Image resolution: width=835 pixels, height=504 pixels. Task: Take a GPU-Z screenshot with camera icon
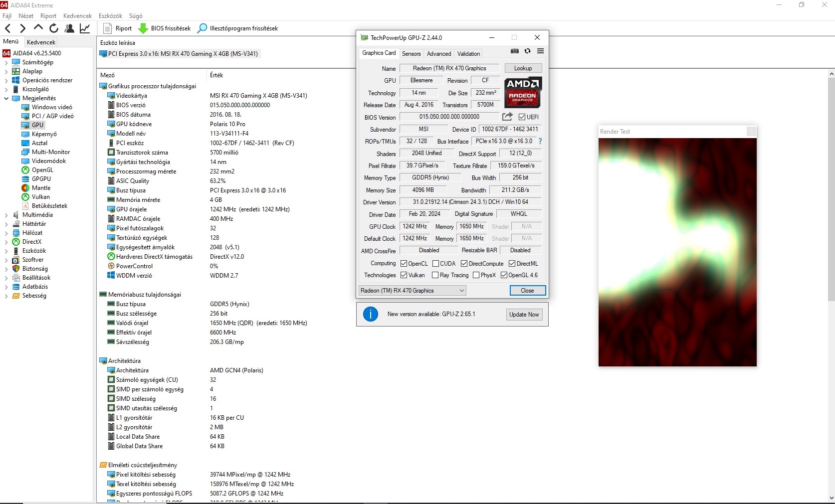point(515,51)
